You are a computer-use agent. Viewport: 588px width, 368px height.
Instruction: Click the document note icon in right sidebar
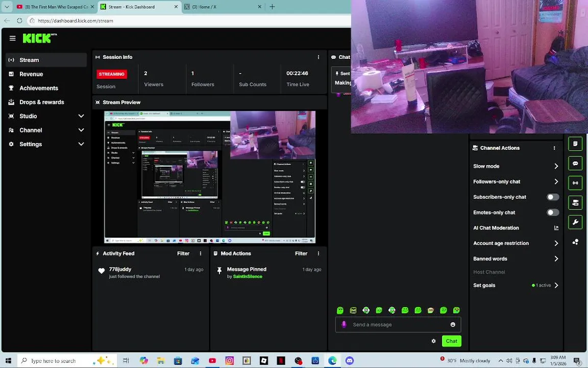[575, 144]
